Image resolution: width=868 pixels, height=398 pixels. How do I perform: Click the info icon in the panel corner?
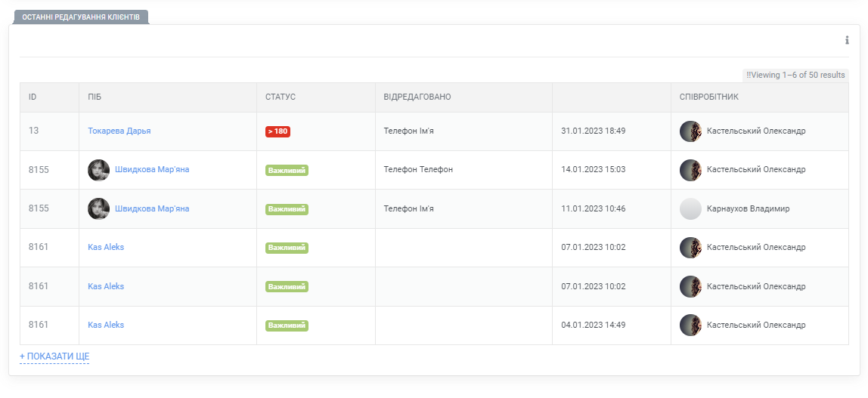click(847, 40)
